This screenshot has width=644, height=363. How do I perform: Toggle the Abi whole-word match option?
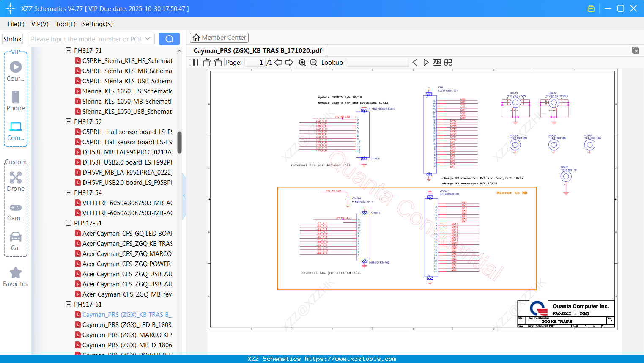point(437,63)
